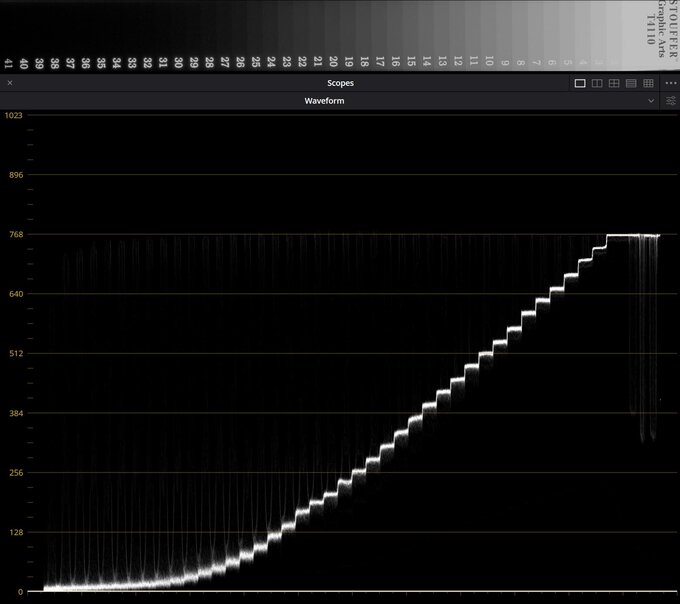Select the nine-up grid scope layout
This screenshot has width=680, height=604.
[648, 83]
